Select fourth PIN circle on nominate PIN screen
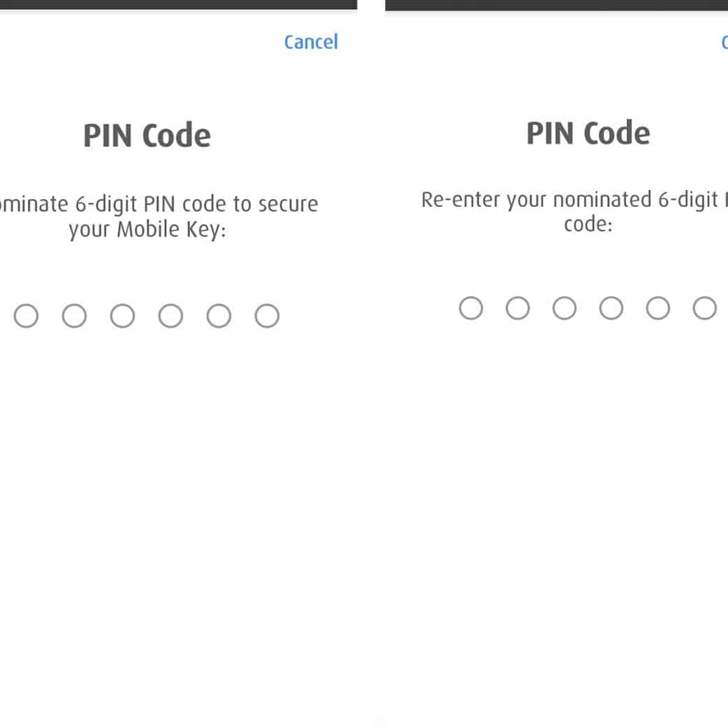 coord(170,316)
